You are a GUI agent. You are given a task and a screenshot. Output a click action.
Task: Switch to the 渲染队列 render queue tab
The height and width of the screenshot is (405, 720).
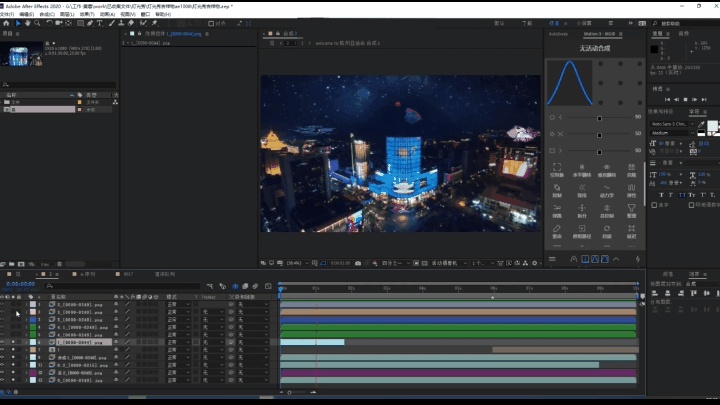click(165, 274)
